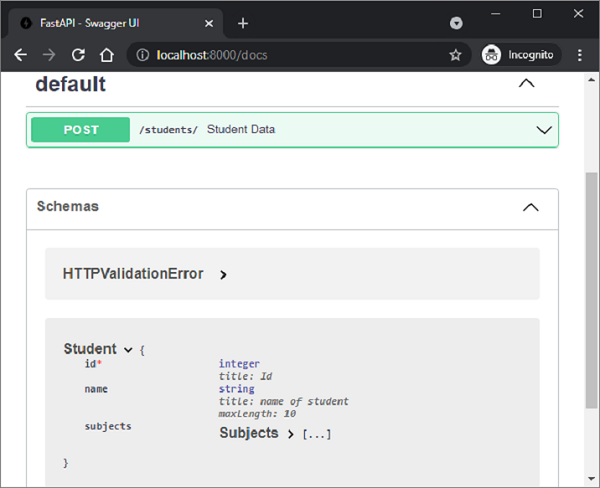Reload the page
This screenshot has height=488, width=600.
point(78,55)
